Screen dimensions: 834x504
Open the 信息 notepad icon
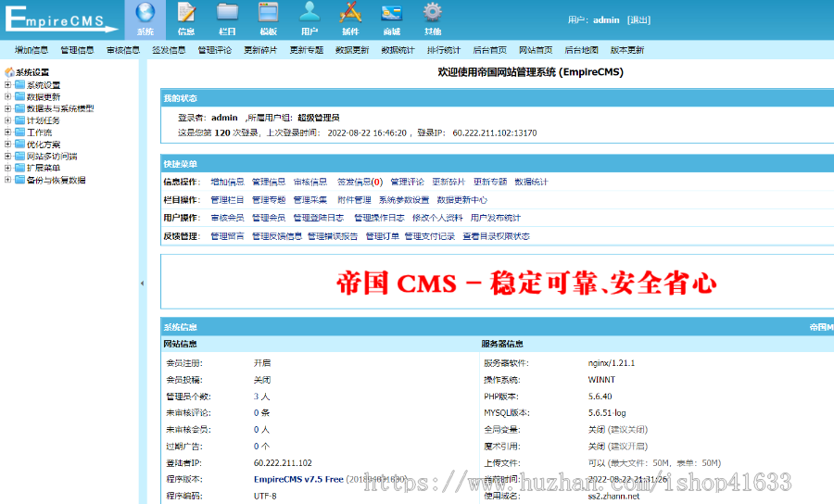coord(186,13)
